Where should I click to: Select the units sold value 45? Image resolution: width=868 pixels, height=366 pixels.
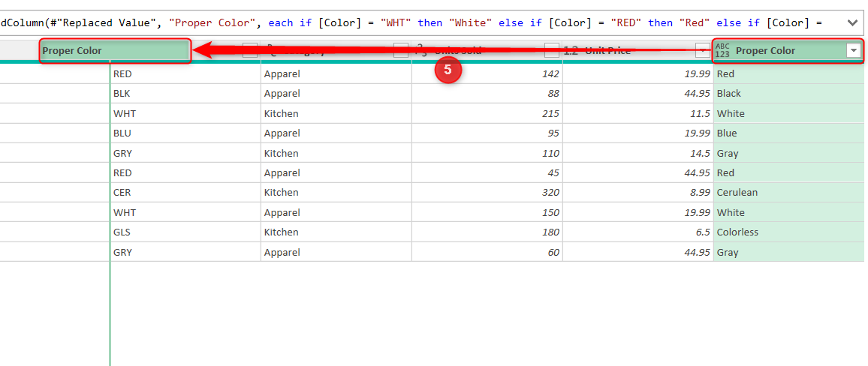click(x=487, y=173)
